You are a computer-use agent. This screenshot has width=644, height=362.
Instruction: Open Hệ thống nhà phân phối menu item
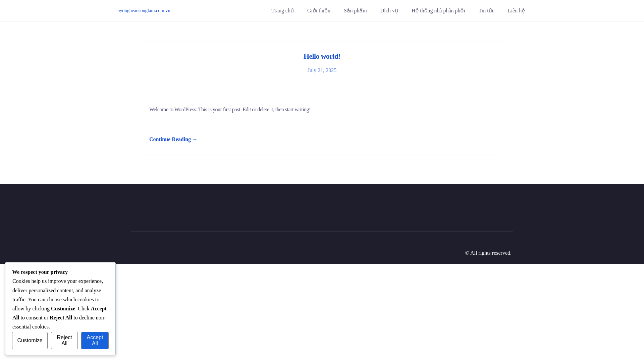(x=438, y=11)
